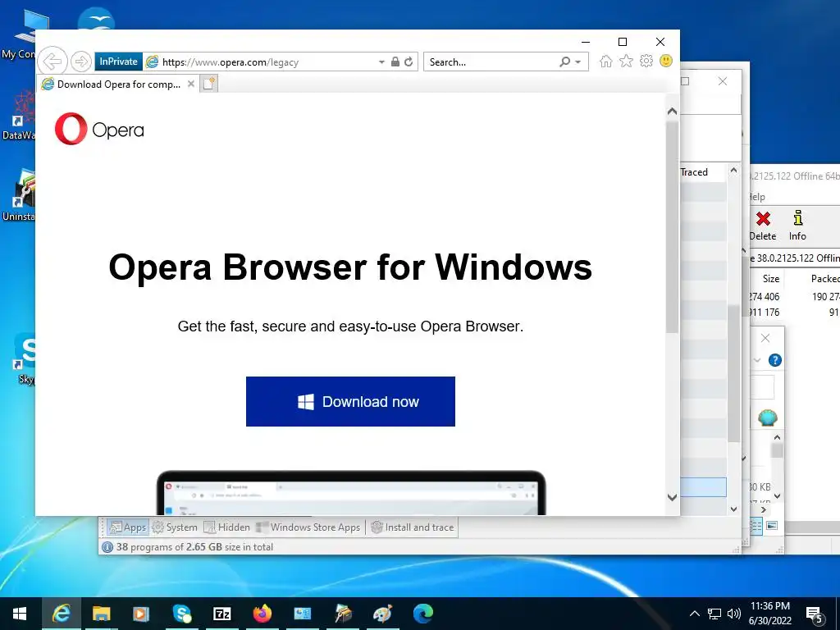Click the network icon in system tray
840x630 pixels.
714,614
